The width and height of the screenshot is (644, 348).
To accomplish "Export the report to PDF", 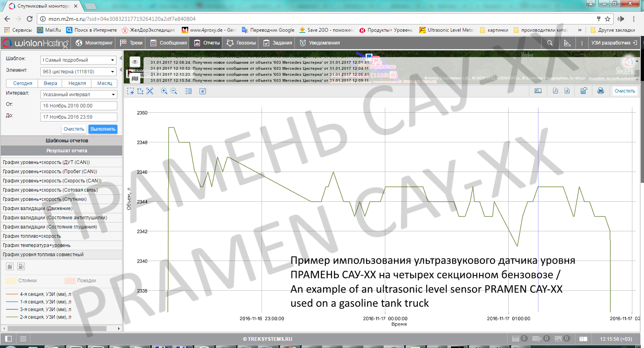I will pos(555,91).
